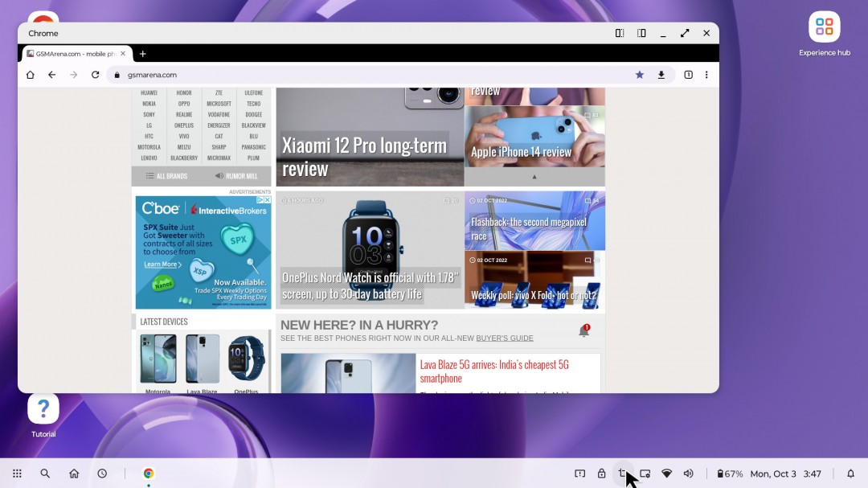This screenshot has width=868, height=488.
Task: Open Lava Blaze 5G article image
Action: click(x=348, y=373)
